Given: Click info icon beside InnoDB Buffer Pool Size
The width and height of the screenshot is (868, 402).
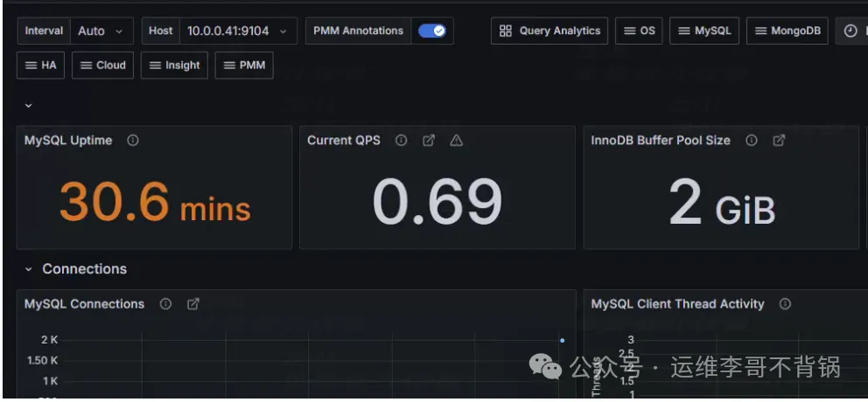Looking at the screenshot, I should pos(751,141).
